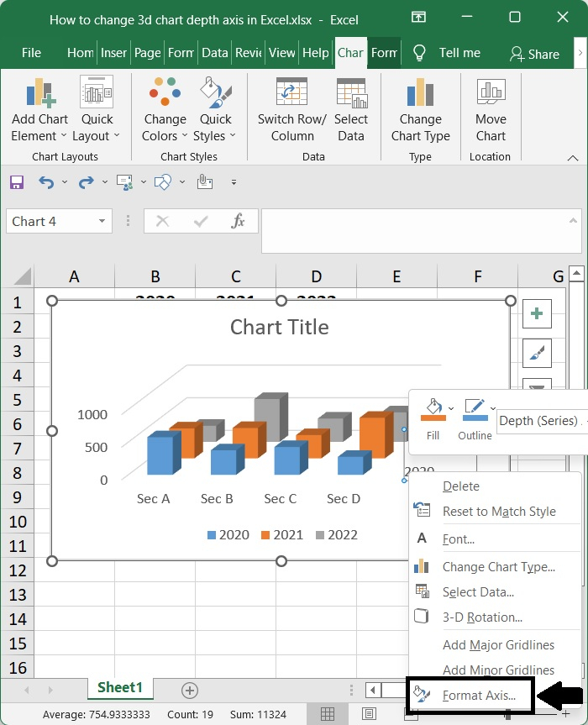Open the Home tab

[x=81, y=53]
